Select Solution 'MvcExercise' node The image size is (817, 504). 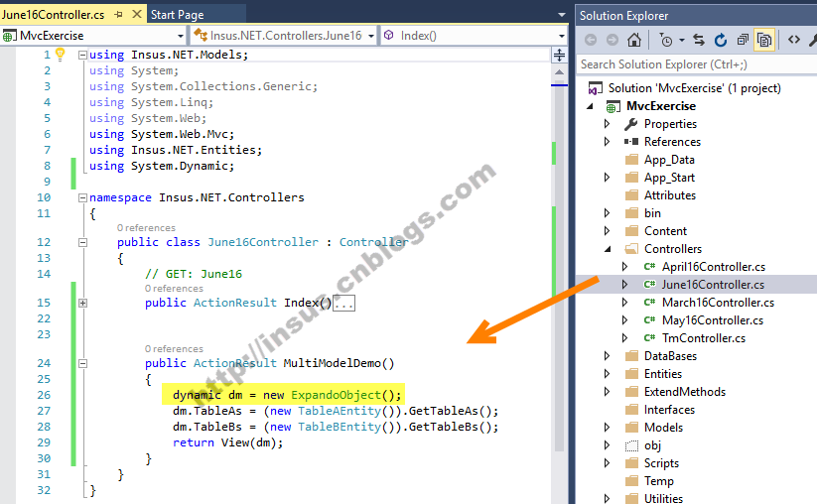tap(694, 88)
